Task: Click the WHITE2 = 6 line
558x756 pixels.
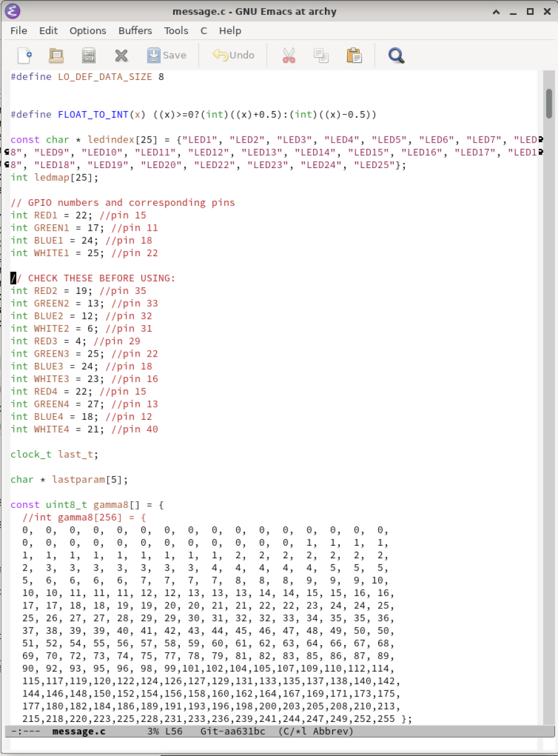Action: point(81,329)
